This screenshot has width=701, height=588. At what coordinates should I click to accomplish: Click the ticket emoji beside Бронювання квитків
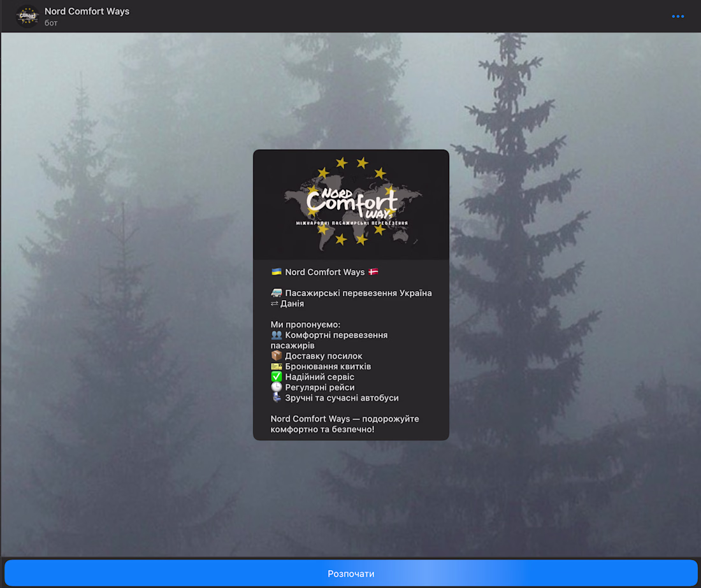[277, 366]
